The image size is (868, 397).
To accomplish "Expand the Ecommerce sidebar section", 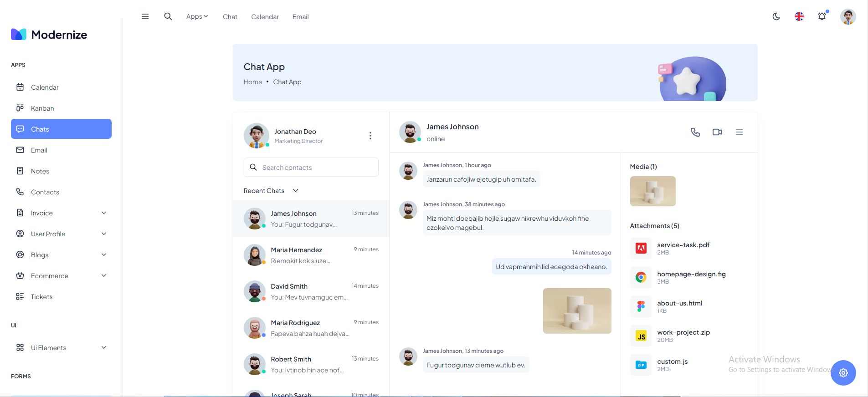I will pyautogui.click(x=61, y=275).
